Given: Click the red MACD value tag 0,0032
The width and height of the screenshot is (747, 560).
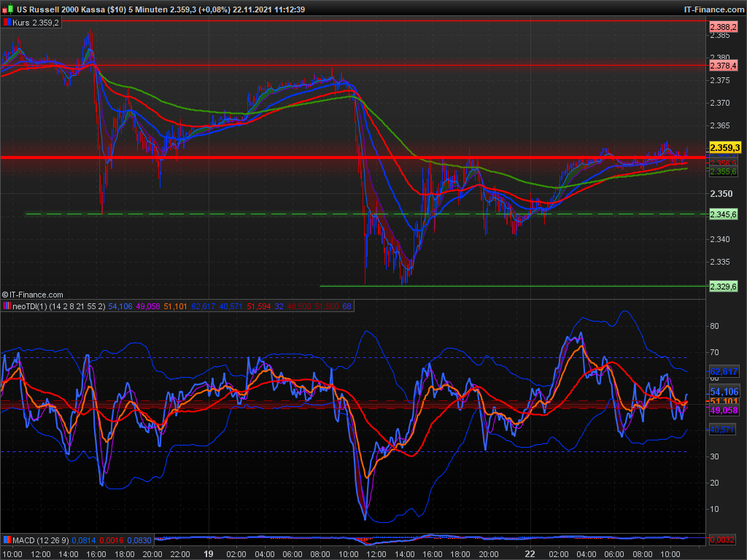Looking at the screenshot, I should (x=723, y=540).
